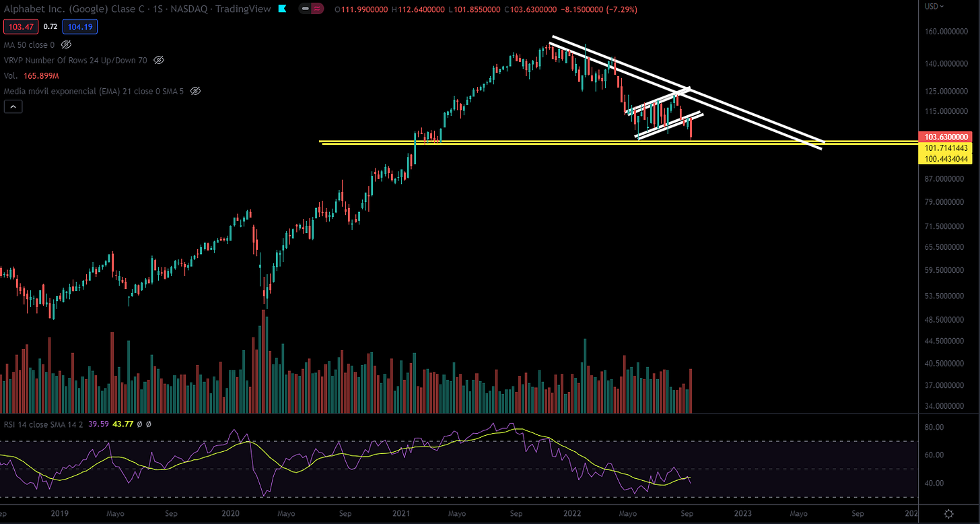This screenshot has height=524, width=980.
Task: Show the hidden MA 50 indicator
Action: 66,45
